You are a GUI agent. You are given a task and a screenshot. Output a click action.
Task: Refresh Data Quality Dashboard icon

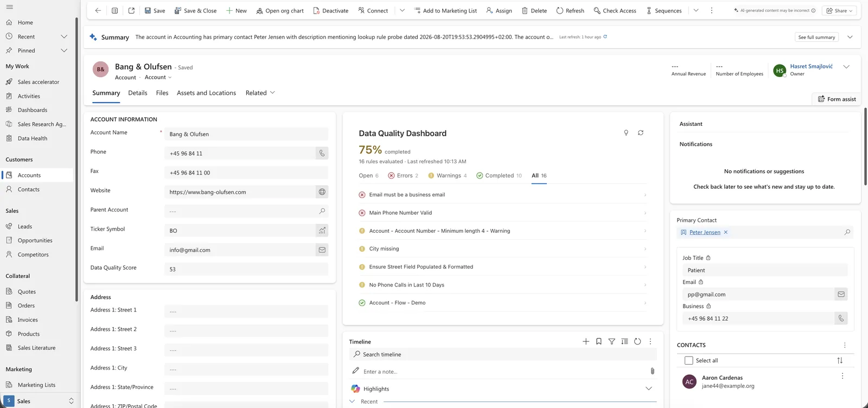pyautogui.click(x=641, y=133)
